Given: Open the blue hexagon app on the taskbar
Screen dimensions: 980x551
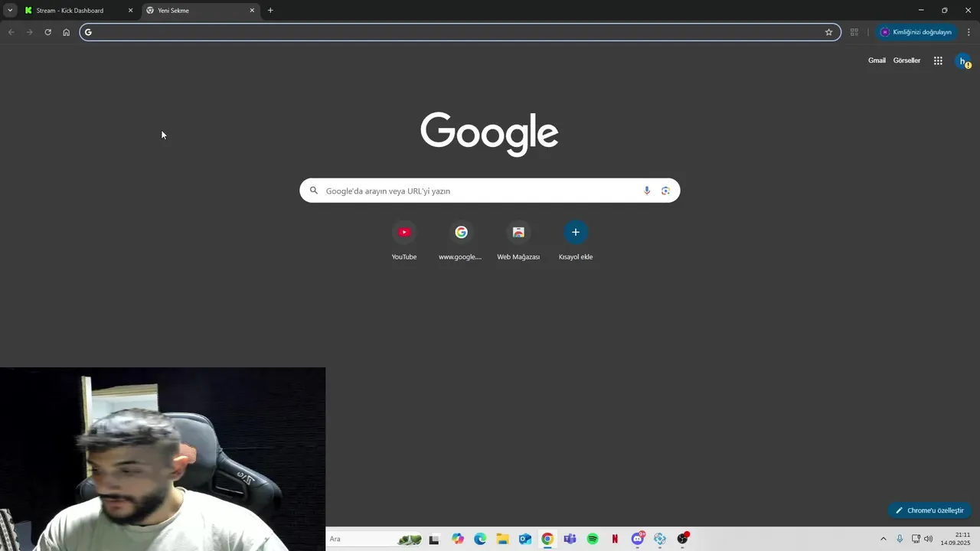Looking at the screenshot, I should 660,539.
